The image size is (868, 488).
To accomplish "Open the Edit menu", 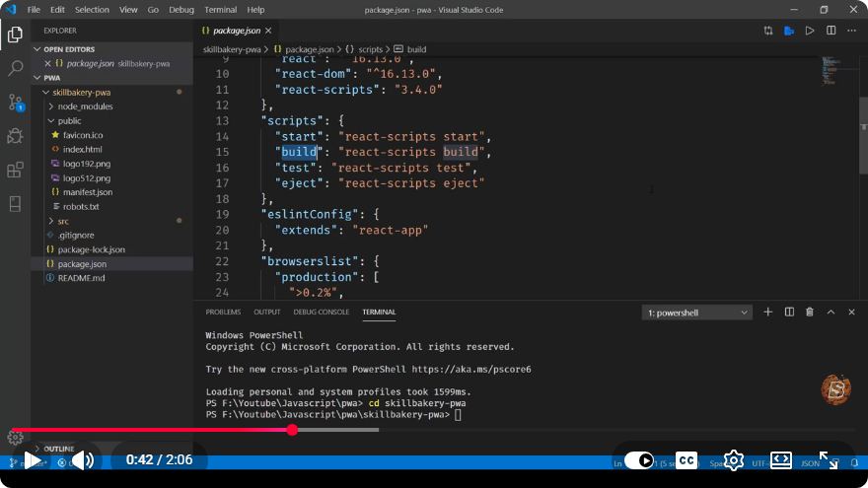I will (x=57, y=10).
